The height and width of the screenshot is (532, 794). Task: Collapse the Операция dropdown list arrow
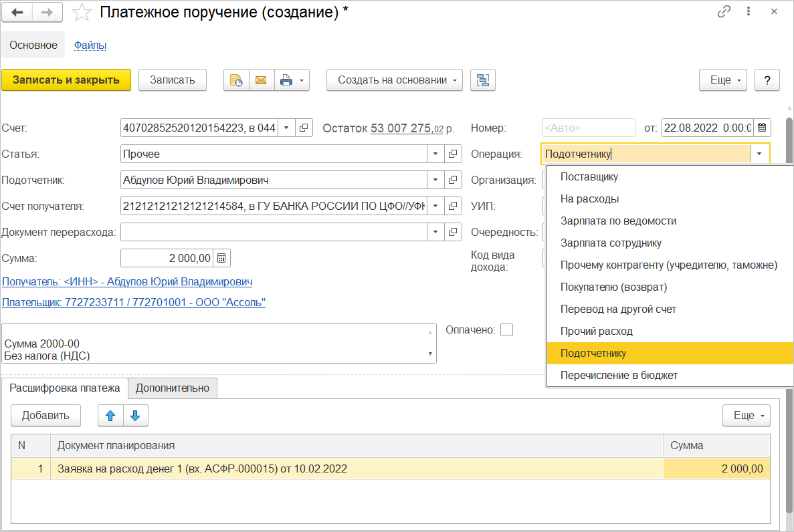(760, 154)
